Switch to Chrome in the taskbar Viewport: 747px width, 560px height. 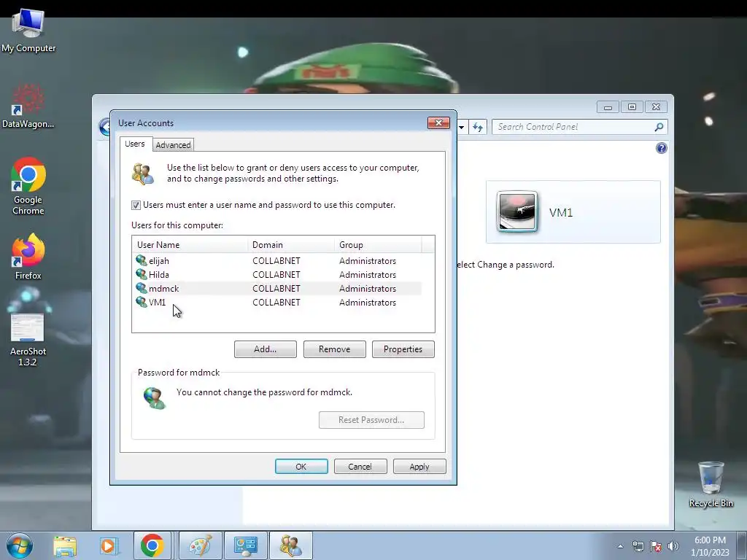tap(152, 545)
